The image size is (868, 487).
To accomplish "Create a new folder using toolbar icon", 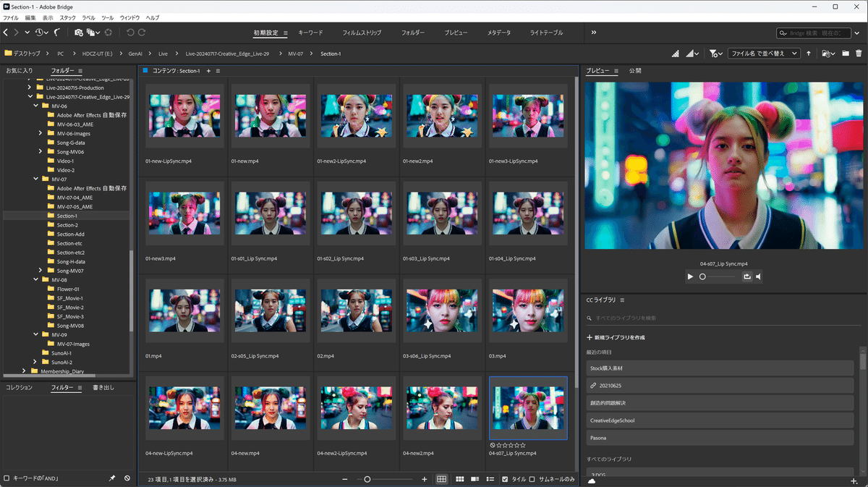I will (x=845, y=54).
